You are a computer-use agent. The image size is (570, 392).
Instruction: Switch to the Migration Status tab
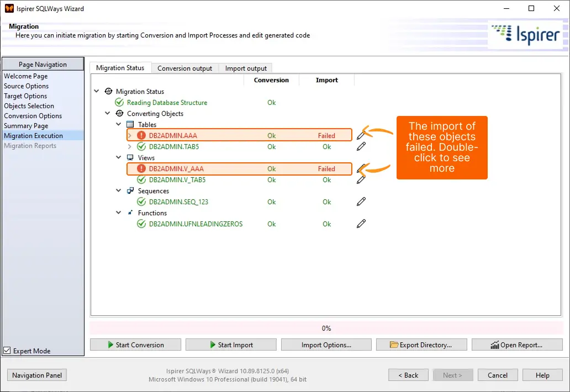120,68
